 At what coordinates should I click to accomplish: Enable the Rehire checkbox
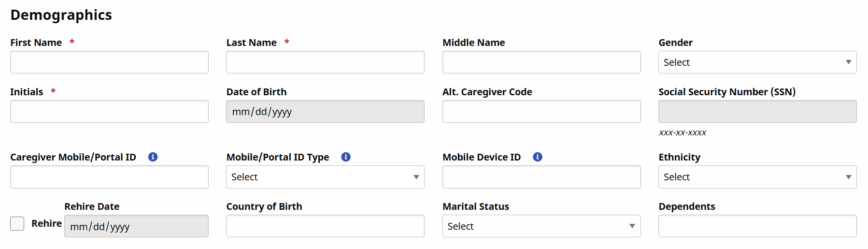pyautogui.click(x=17, y=223)
